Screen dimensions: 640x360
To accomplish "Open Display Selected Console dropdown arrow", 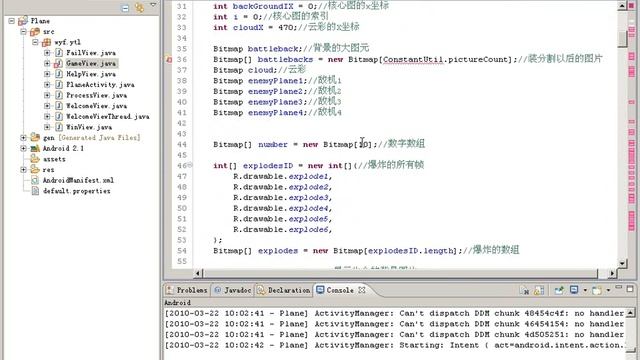I will [585, 290].
